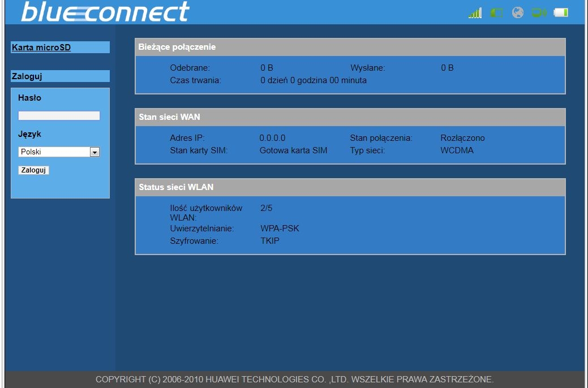Click the TKIP encryption value
Image resolution: width=588 pixels, height=388 pixels.
point(270,241)
